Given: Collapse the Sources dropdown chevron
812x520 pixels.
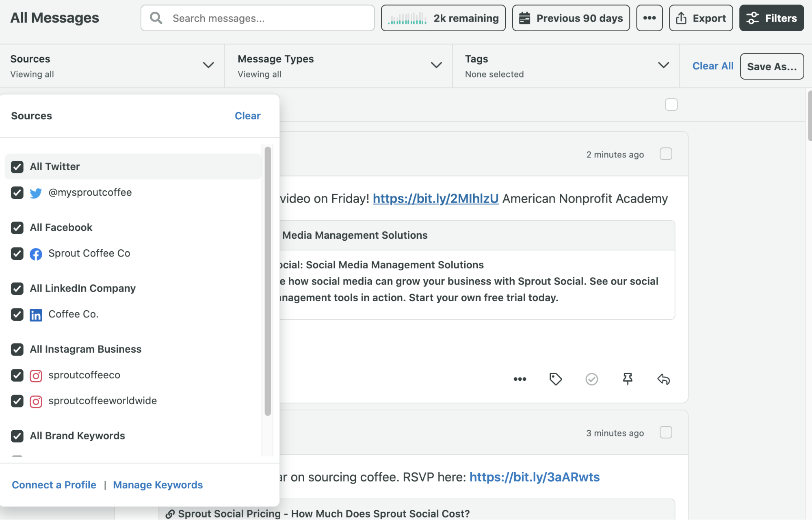Looking at the screenshot, I should pyautogui.click(x=208, y=65).
